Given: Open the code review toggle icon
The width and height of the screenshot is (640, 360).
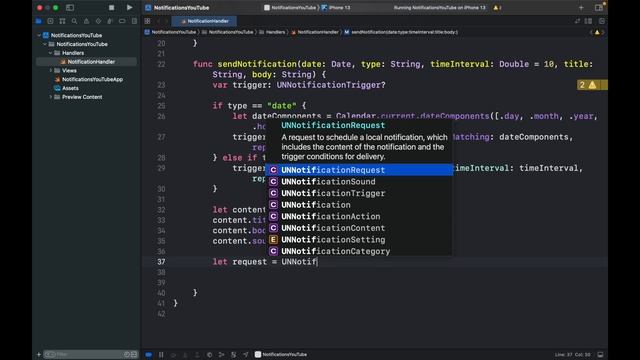Looking at the screenshot, I should pyautogui.click(x=577, y=21).
